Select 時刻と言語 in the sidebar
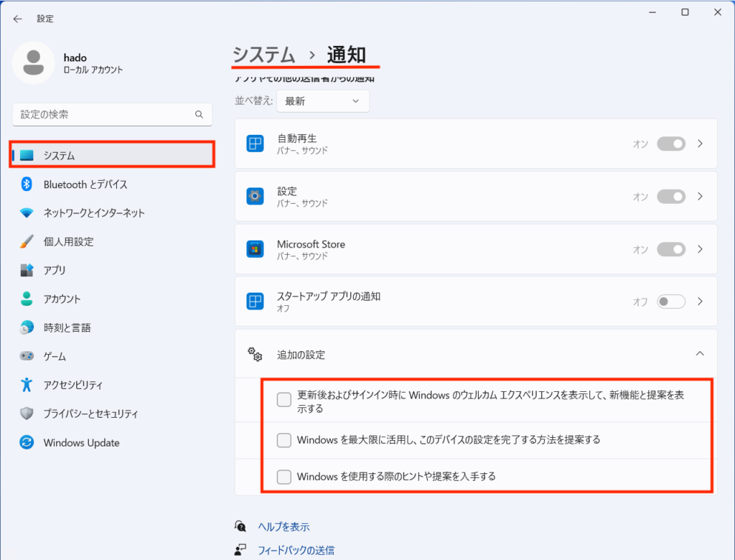 click(67, 328)
